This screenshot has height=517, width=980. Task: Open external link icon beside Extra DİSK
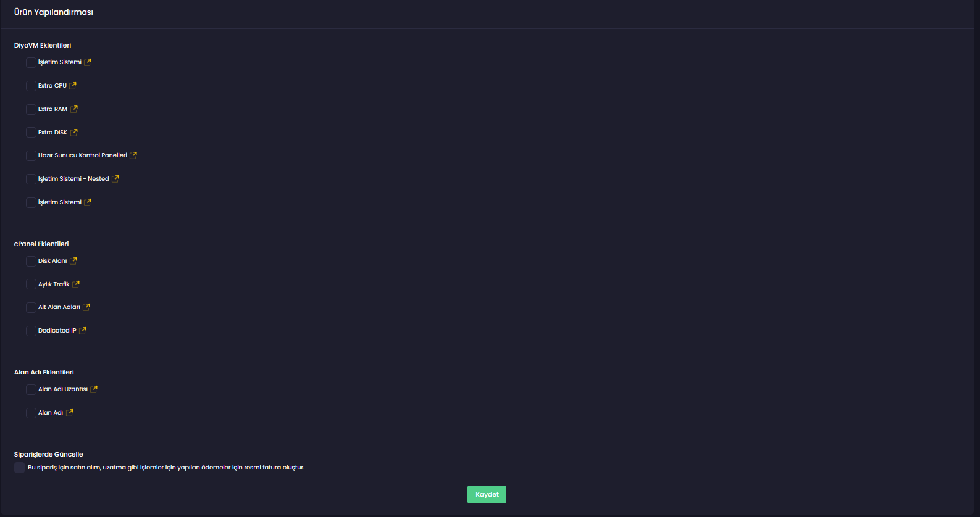[x=74, y=133]
